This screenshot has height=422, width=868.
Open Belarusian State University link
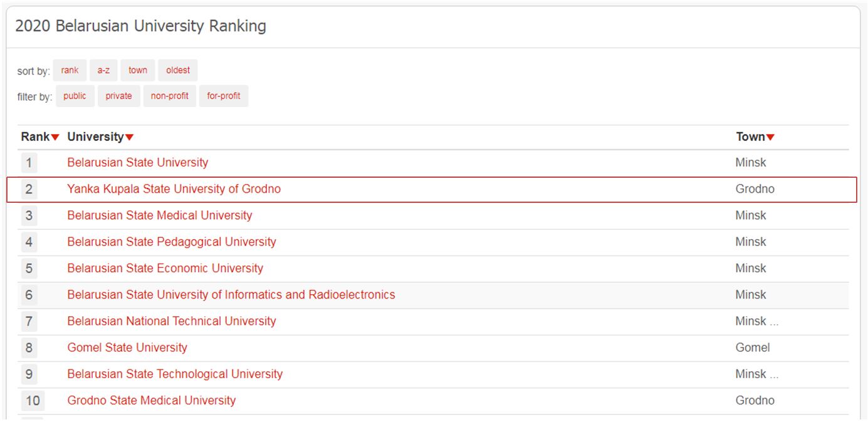(x=137, y=162)
